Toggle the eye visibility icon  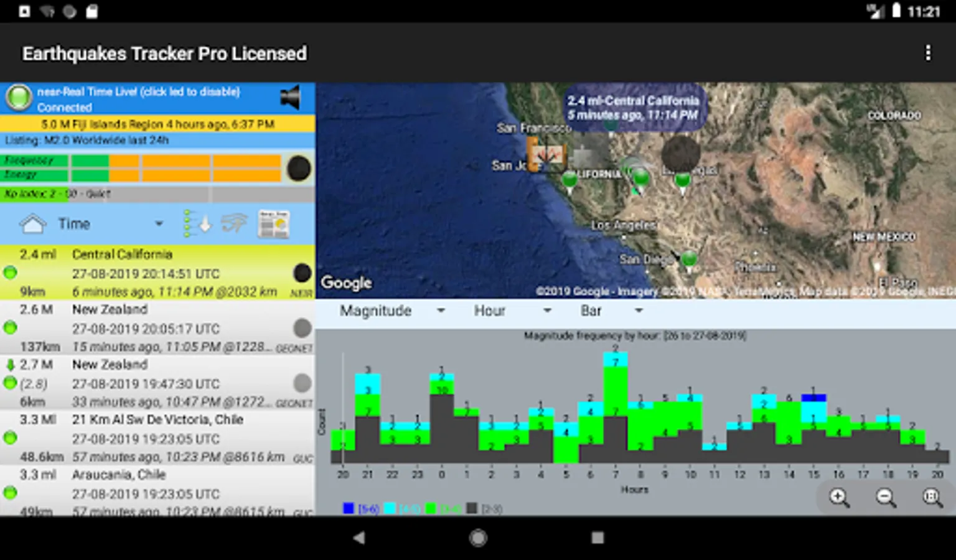pos(234,223)
